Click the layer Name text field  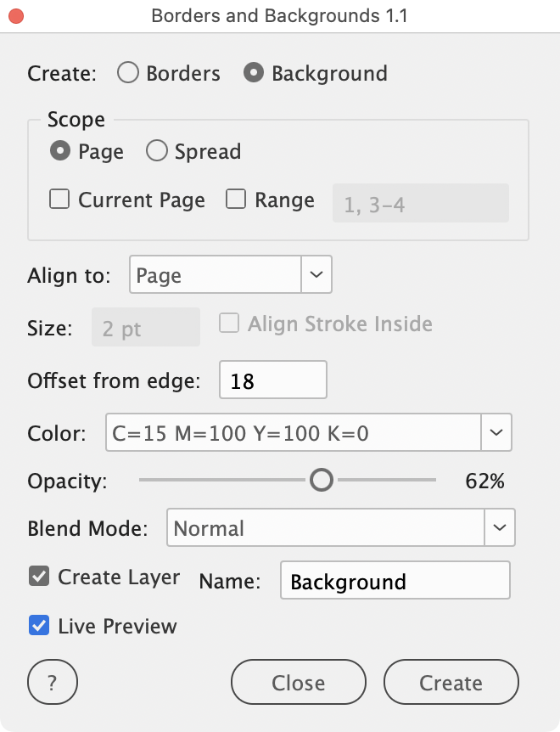coord(395,581)
